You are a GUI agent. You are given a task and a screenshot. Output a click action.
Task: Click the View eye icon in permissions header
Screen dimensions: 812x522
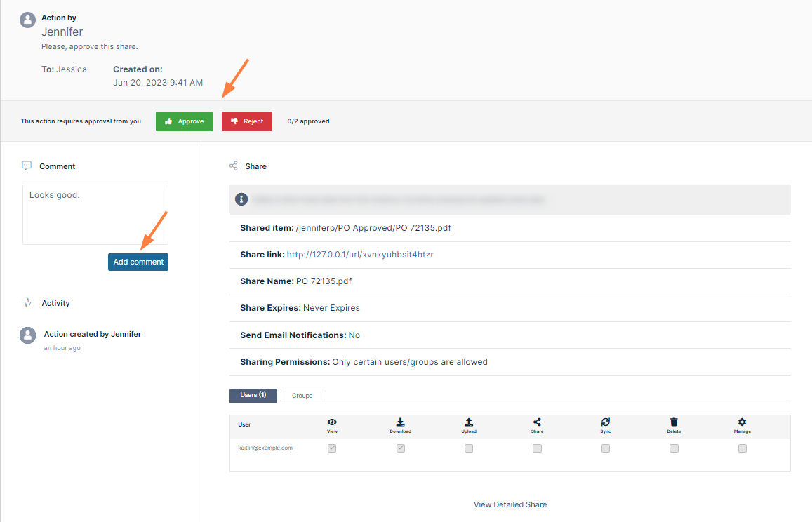point(332,422)
